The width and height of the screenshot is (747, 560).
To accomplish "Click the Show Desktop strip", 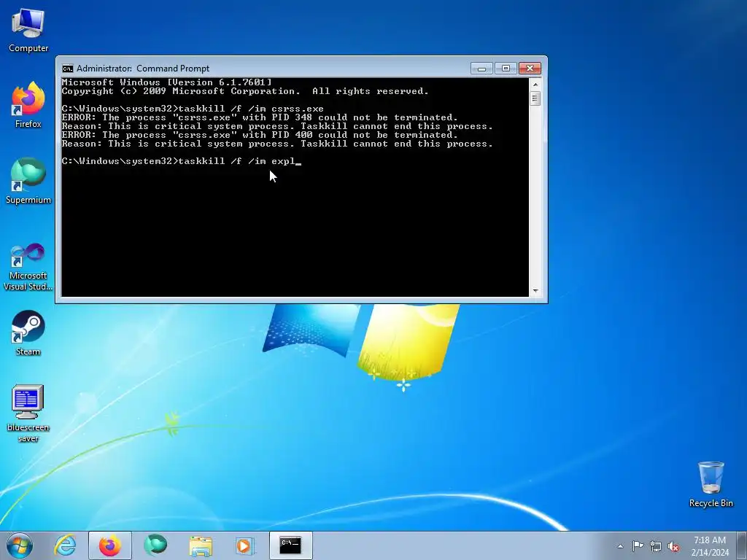I will [742, 545].
